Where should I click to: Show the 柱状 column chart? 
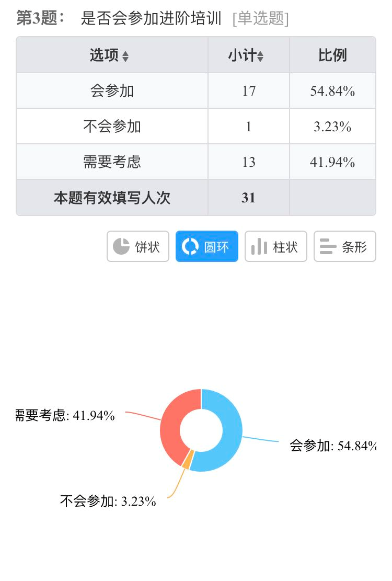[x=276, y=246]
